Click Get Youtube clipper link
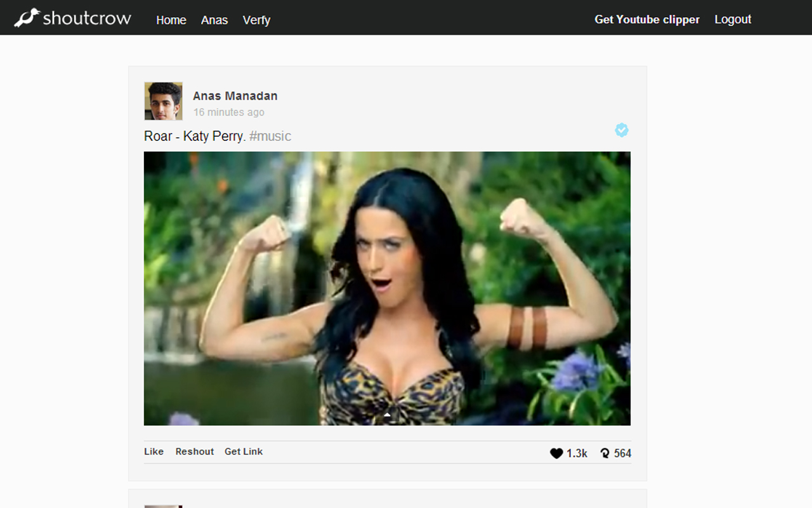 pos(647,20)
